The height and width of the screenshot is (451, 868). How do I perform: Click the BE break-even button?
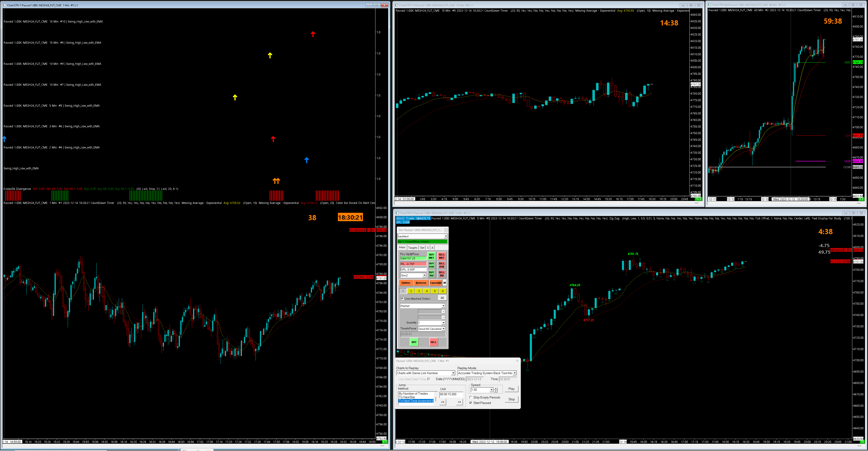click(x=442, y=298)
